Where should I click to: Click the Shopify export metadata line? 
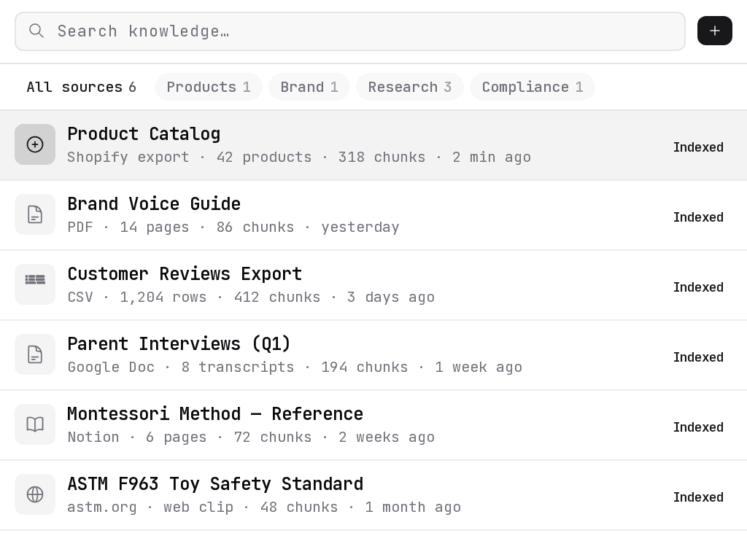[x=299, y=157]
